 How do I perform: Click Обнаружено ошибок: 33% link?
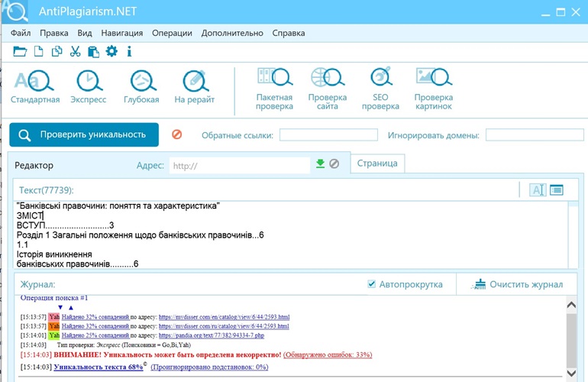coord(328,354)
